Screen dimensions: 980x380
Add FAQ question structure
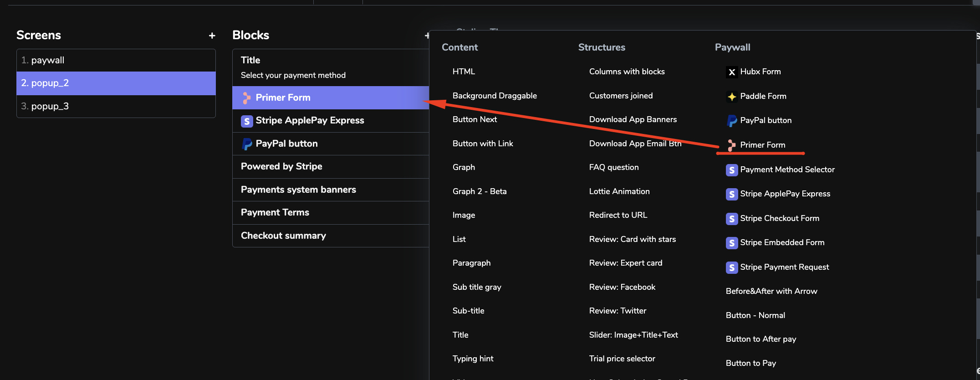coord(614,167)
